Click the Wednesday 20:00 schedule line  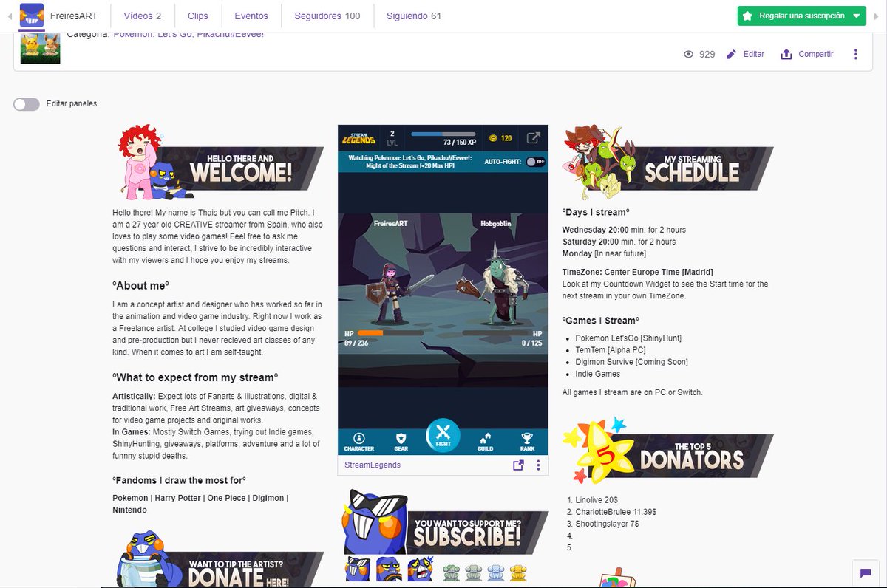tap(624, 230)
